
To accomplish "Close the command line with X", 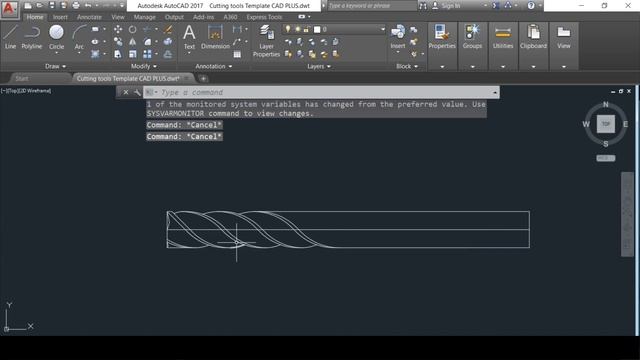I will (x=126, y=93).
